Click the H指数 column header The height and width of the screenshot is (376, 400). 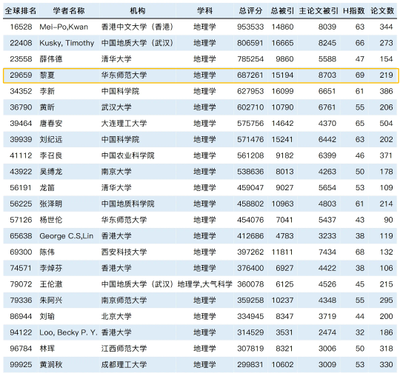(x=354, y=11)
